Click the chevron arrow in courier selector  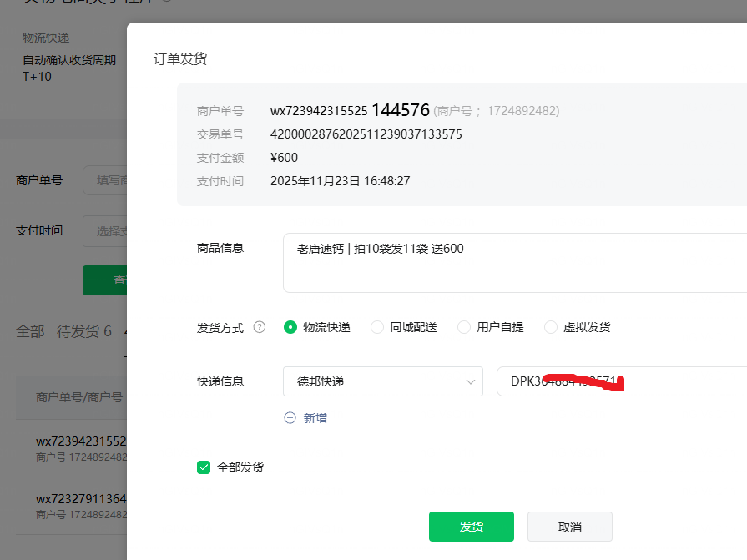click(x=469, y=382)
